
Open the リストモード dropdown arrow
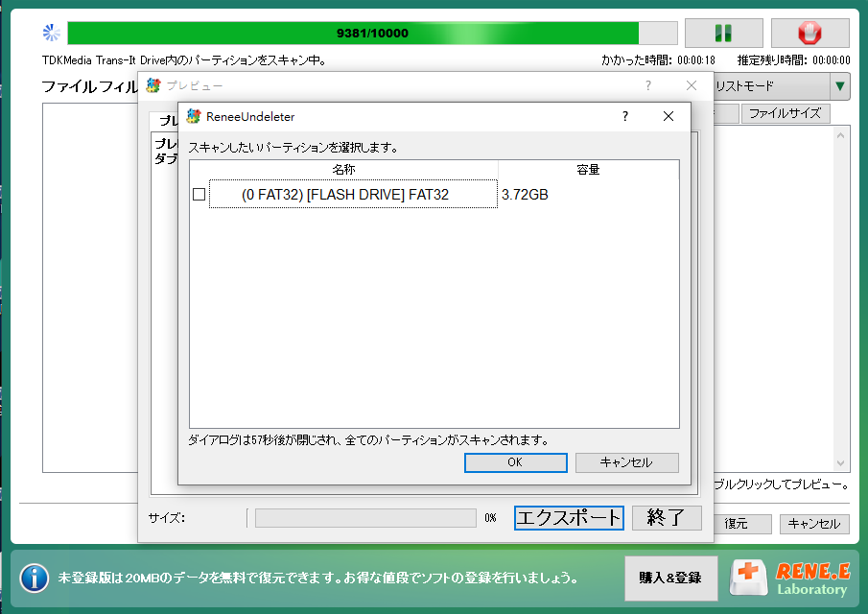pos(840,86)
